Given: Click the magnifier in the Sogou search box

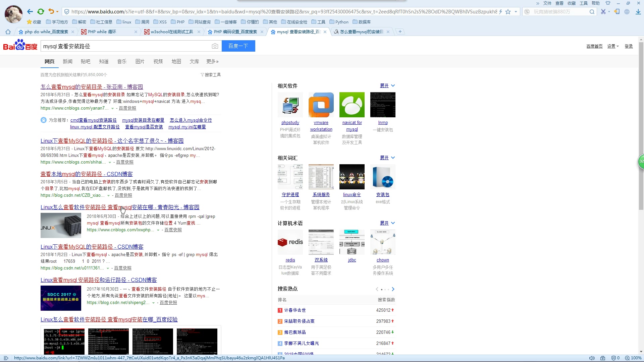Looking at the screenshot, I should 592,12.
